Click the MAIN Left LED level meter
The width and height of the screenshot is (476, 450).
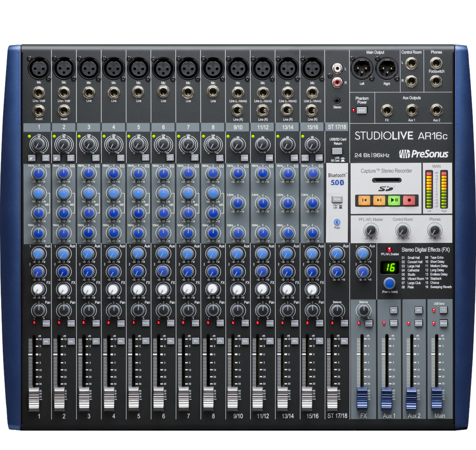(429, 190)
